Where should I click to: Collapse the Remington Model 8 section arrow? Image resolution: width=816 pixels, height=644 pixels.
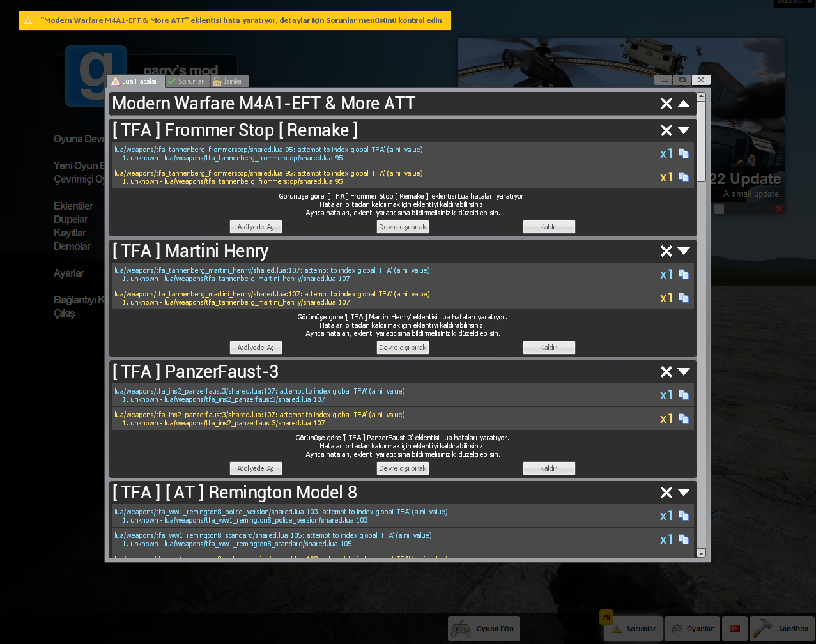coord(684,493)
